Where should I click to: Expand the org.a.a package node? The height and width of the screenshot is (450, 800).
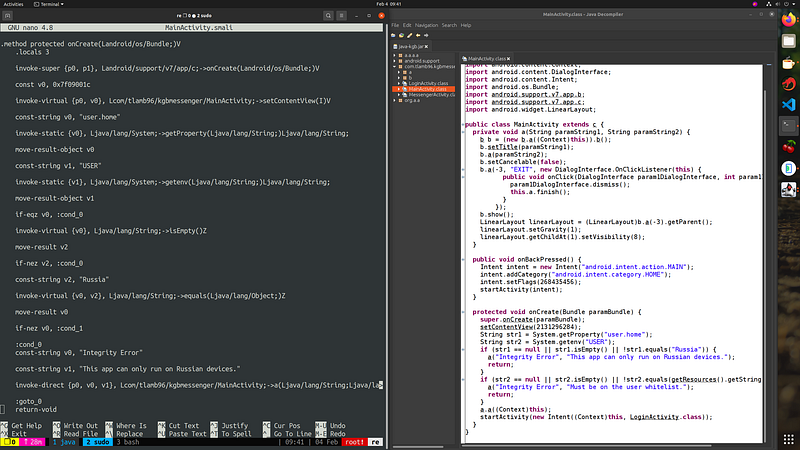[x=394, y=100]
